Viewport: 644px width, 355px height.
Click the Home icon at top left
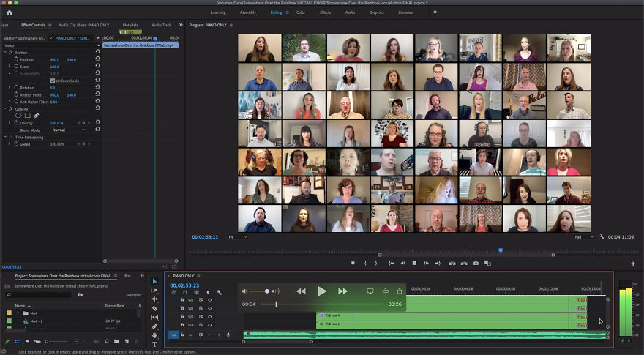[x=10, y=12]
